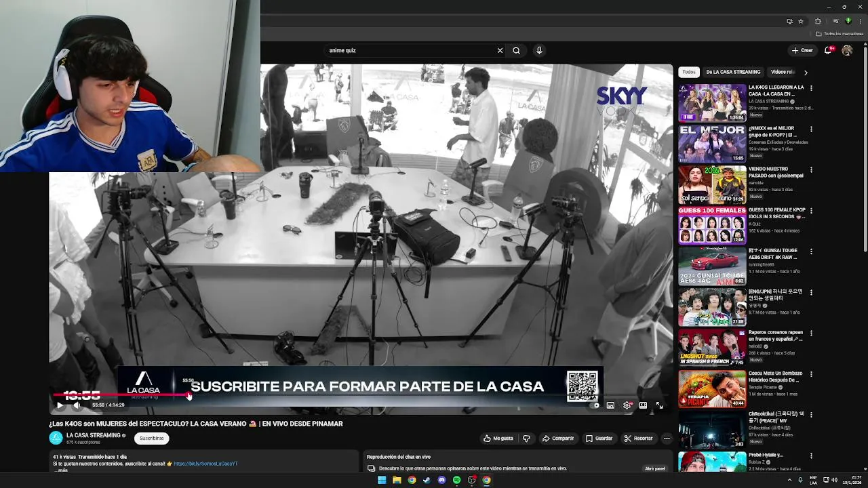Subscribe with the Suscribirse button
This screenshot has width=868, height=488.
coord(151,439)
